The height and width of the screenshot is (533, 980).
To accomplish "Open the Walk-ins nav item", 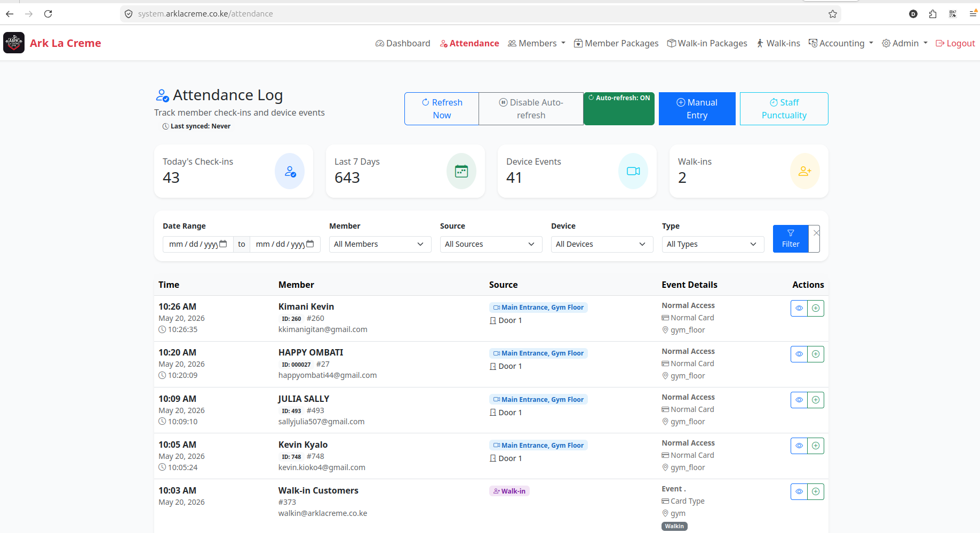I will coord(778,43).
